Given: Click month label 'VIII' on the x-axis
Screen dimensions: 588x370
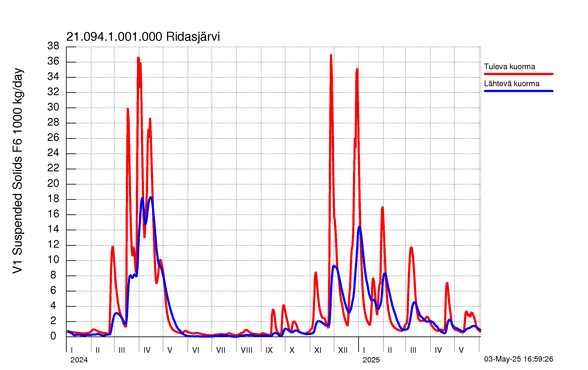Looking at the screenshot, I should pos(246,350).
